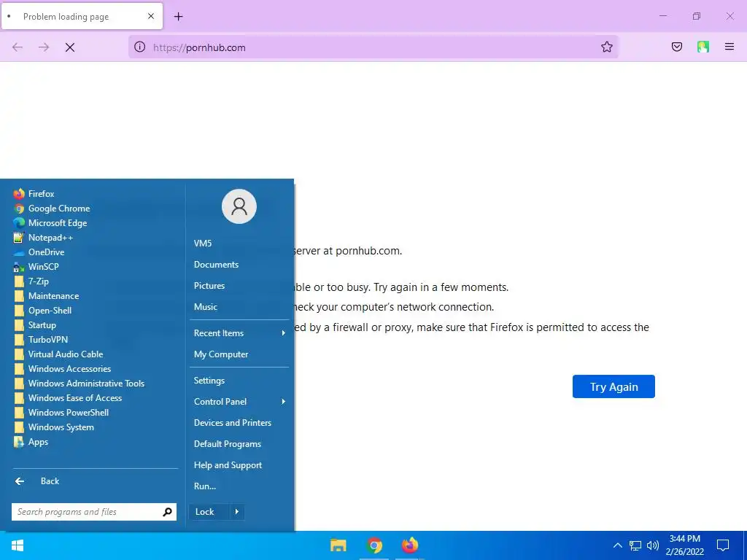Open the green extension icon in Firefox toolbar
Viewport: 747px width, 560px height.
click(x=703, y=47)
